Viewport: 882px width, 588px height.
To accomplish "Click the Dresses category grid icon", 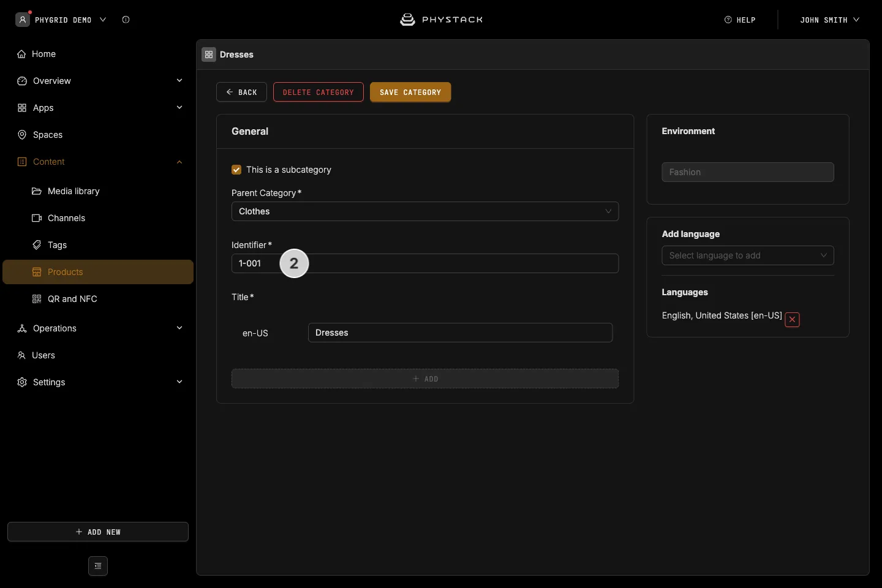I will (x=209, y=55).
